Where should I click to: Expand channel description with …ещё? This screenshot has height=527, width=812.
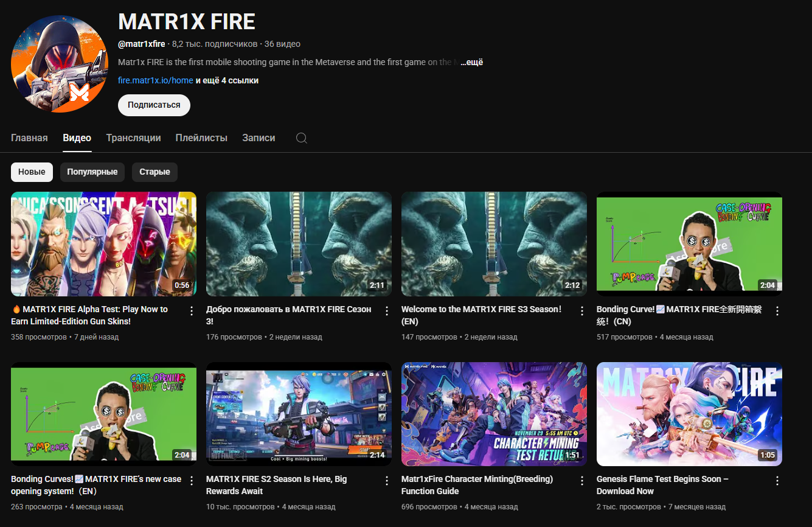pyautogui.click(x=471, y=63)
